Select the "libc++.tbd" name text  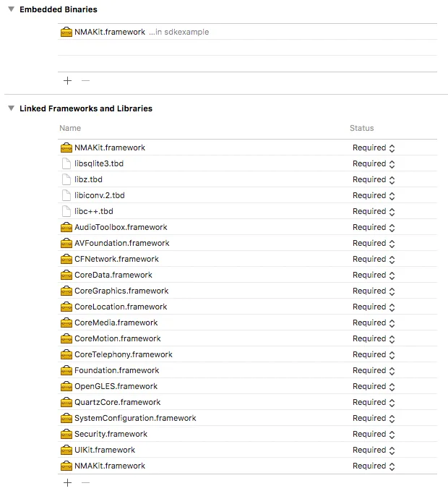[93, 211]
